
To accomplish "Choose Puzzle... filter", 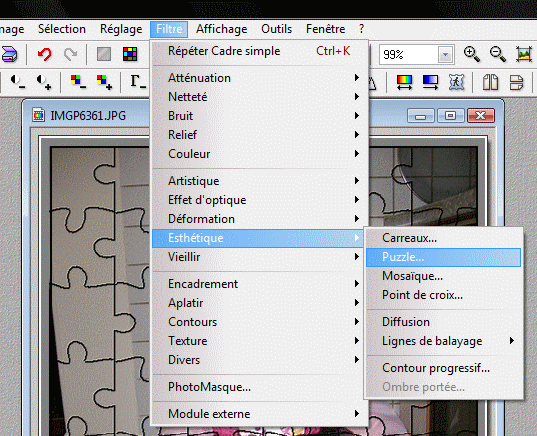I will [444, 257].
